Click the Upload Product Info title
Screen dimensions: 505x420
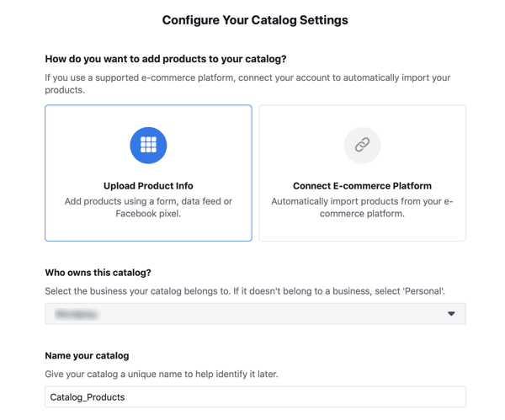pyautogui.click(x=148, y=186)
